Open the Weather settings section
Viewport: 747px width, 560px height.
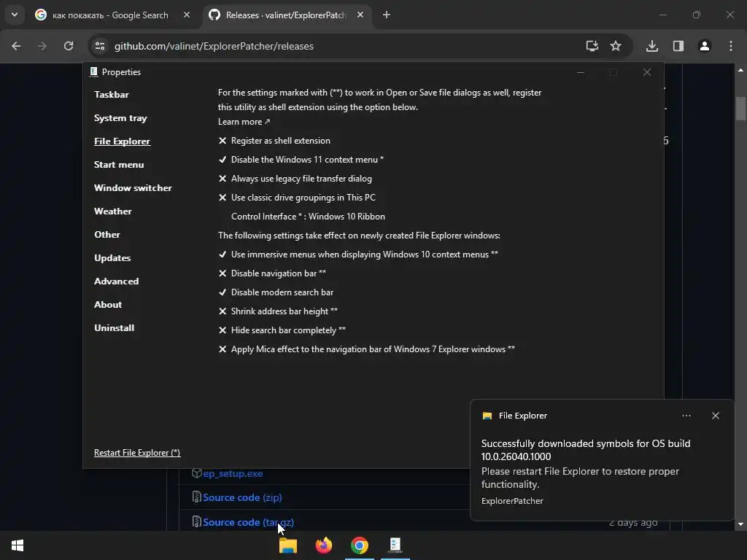113,211
